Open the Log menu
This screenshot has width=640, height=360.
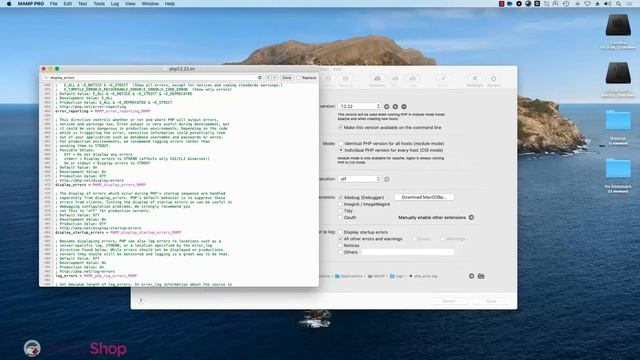[115, 4]
